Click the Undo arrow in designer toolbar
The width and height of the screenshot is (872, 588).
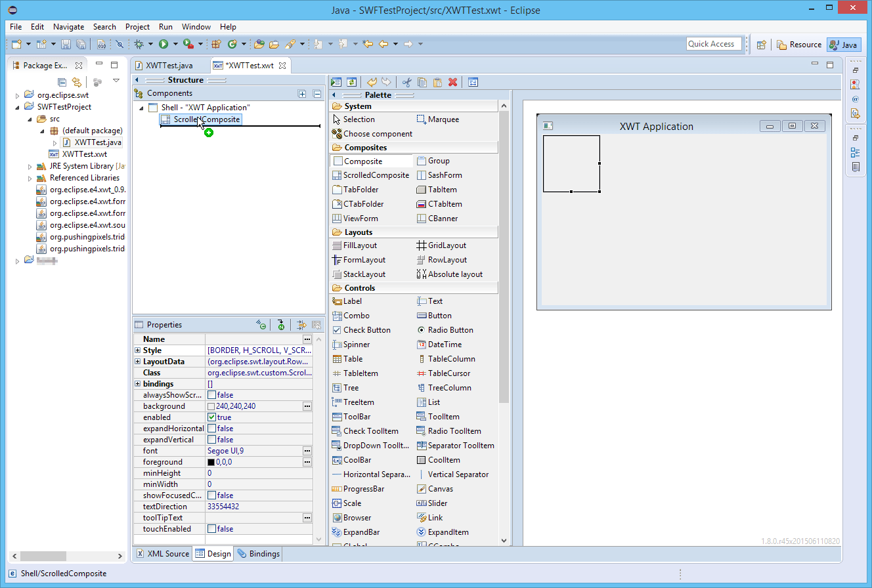pyautogui.click(x=372, y=82)
